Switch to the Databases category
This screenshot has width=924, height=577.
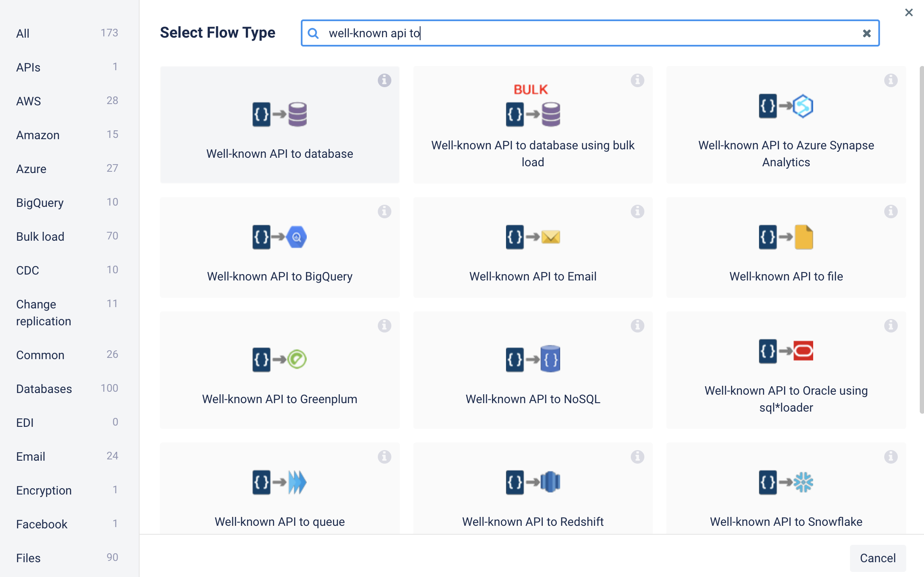[x=44, y=389]
